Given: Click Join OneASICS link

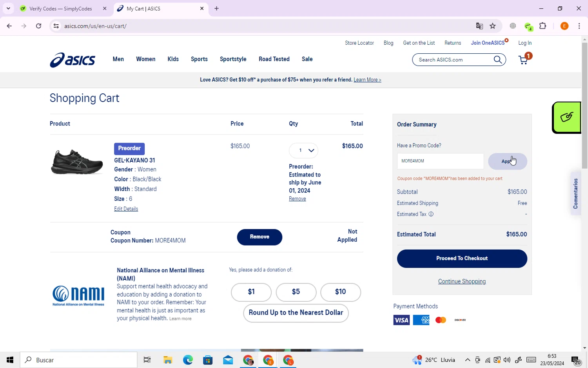Looking at the screenshot, I should [x=488, y=43].
